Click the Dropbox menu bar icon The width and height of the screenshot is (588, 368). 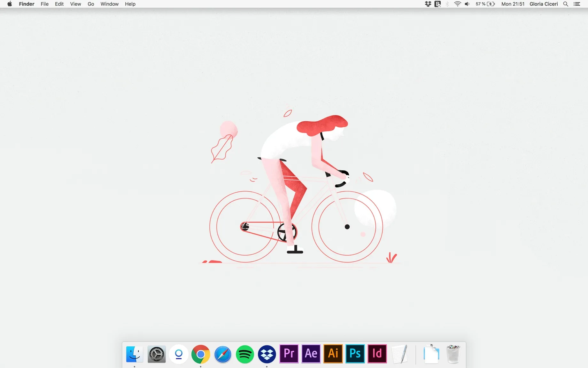coord(428,4)
